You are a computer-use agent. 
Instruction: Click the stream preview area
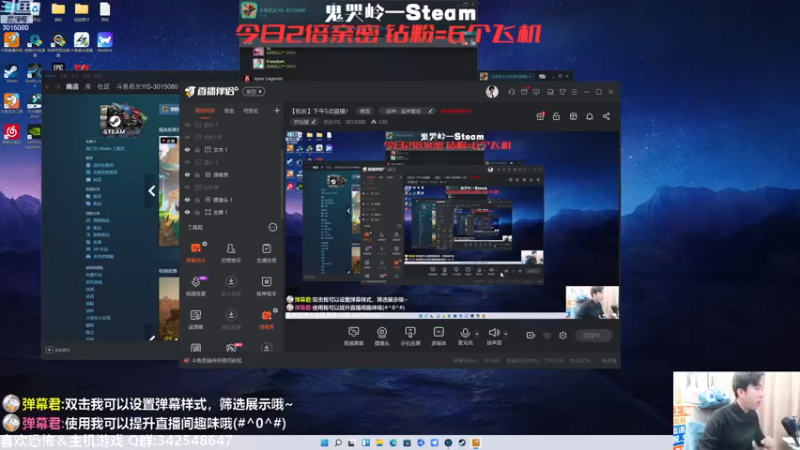452,225
